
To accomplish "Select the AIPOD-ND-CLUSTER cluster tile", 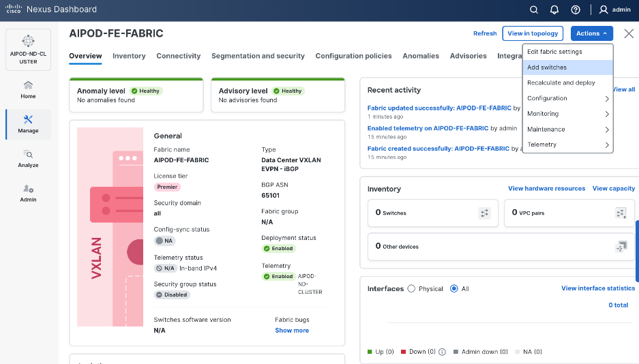I will 28,49.
